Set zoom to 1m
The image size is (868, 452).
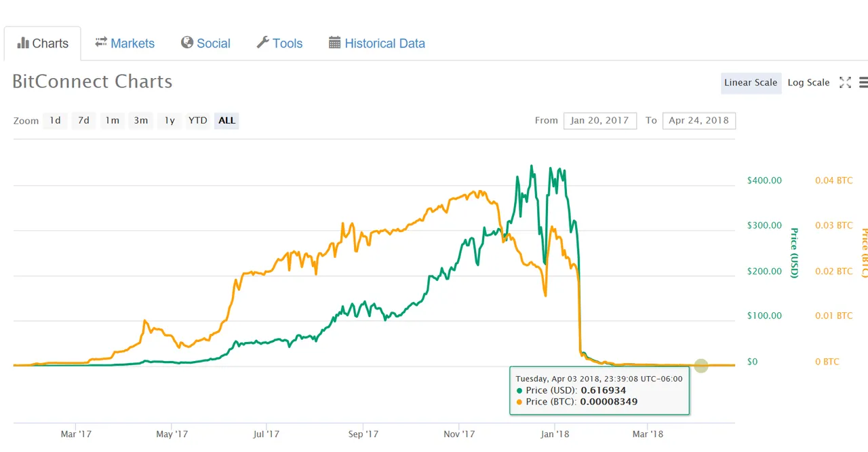coord(112,121)
